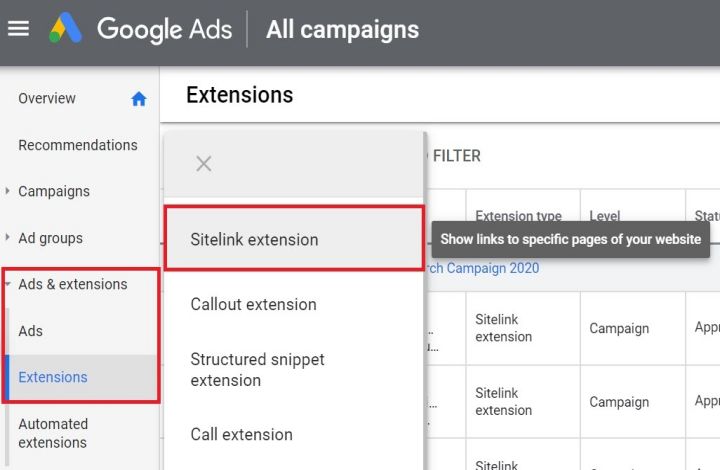Expand the Ad groups section arrow
This screenshot has width=720, height=470.
click(8, 238)
